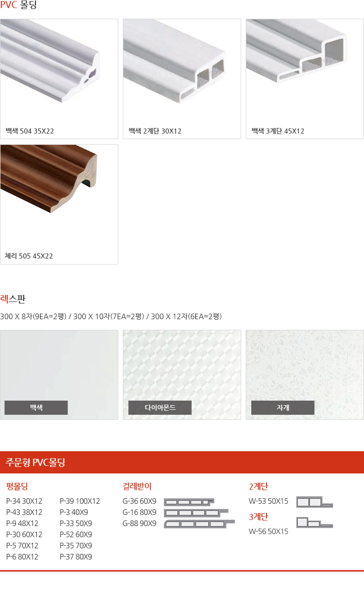Click the 백색 label on first panel
The image size is (364, 607).
tap(36, 408)
